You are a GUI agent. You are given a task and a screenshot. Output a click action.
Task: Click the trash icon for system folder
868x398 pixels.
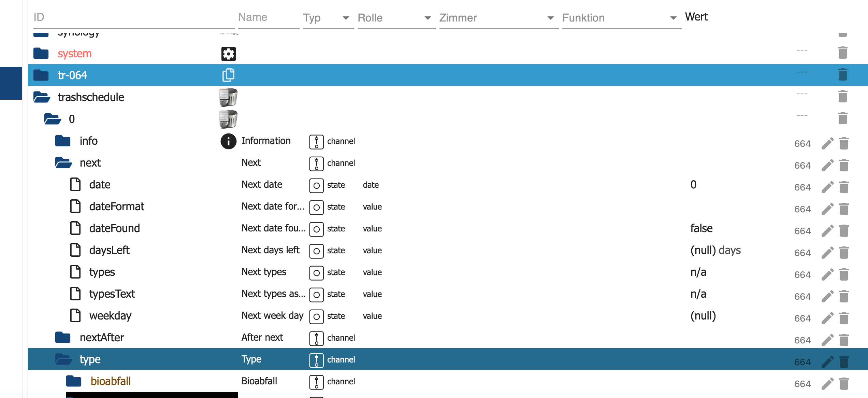pos(842,53)
